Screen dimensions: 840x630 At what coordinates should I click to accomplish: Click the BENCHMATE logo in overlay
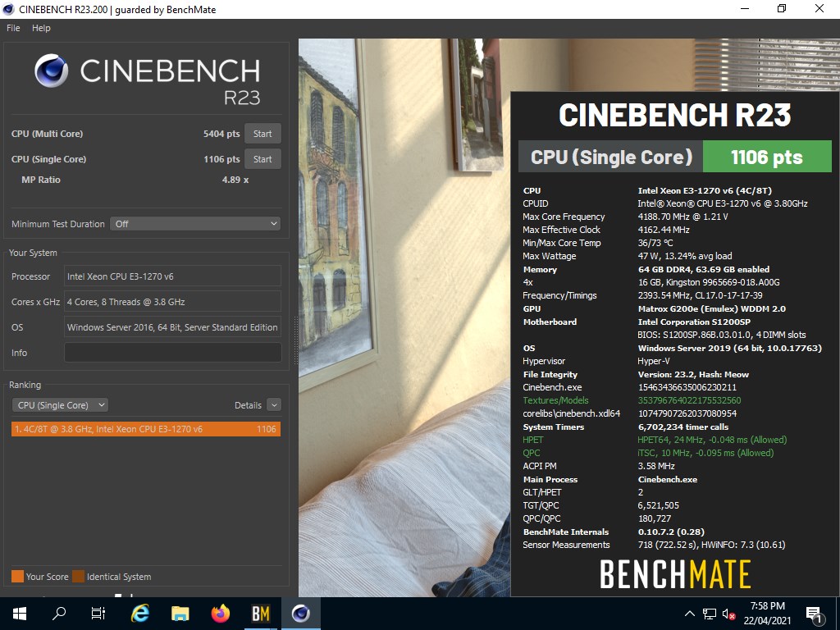click(x=675, y=574)
